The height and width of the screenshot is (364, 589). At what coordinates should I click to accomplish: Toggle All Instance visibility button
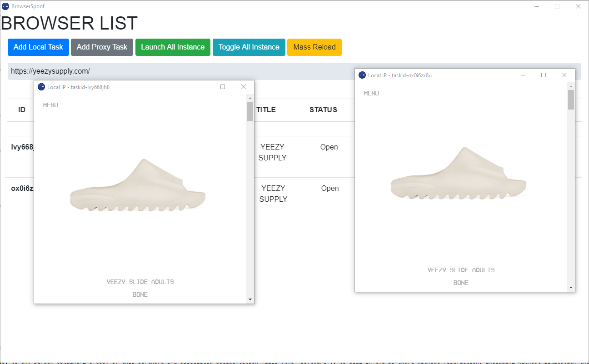pos(249,47)
